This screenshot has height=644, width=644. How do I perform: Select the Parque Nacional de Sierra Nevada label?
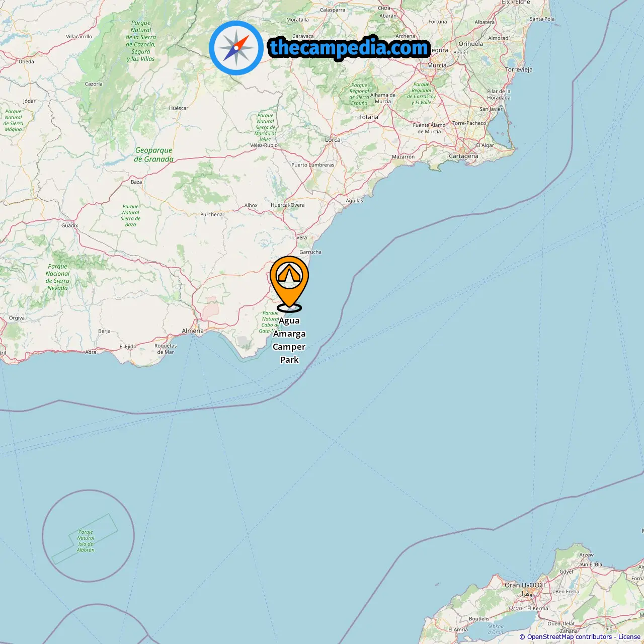[58, 277]
